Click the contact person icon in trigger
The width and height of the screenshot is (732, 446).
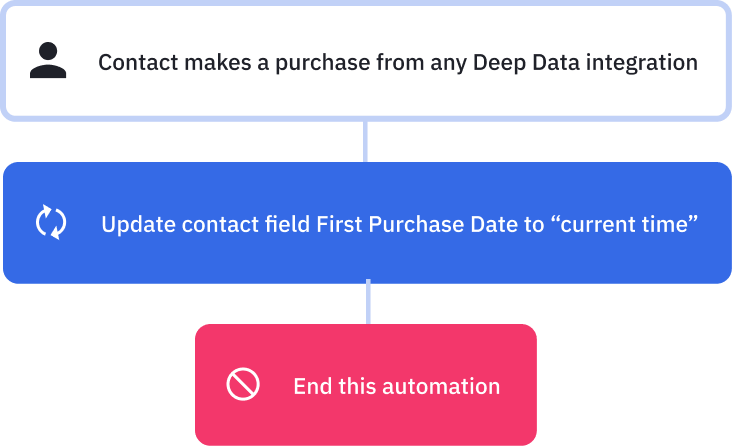pos(48,62)
